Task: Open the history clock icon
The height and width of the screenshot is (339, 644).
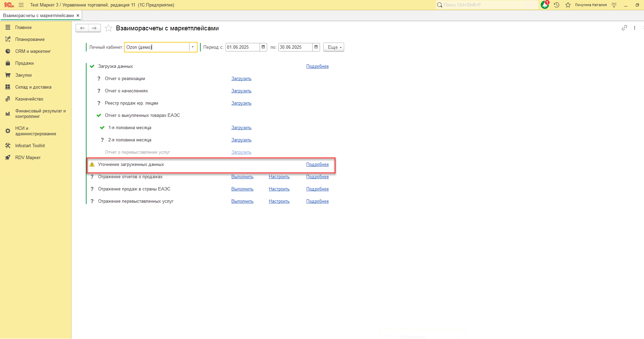Action: [x=556, y=5]
